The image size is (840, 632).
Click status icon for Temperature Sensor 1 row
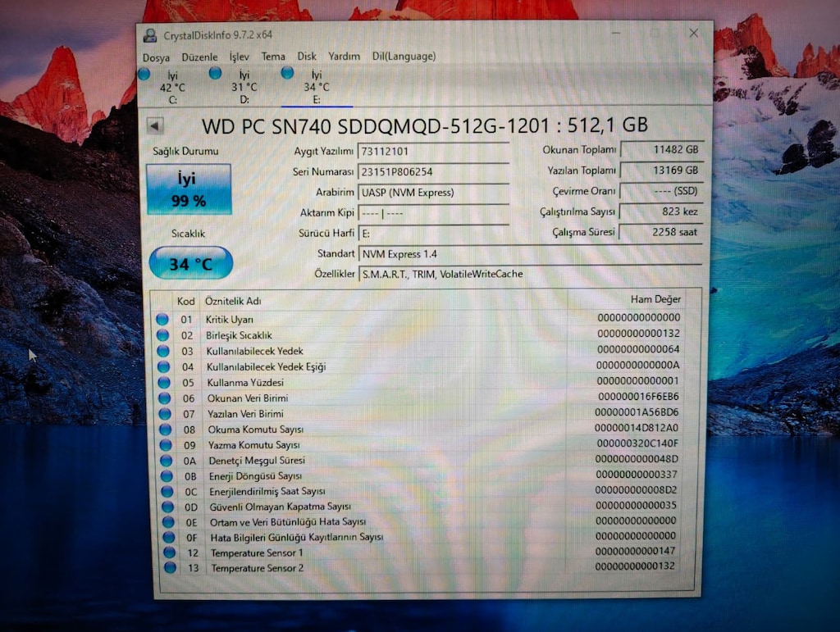pos(170,552)
